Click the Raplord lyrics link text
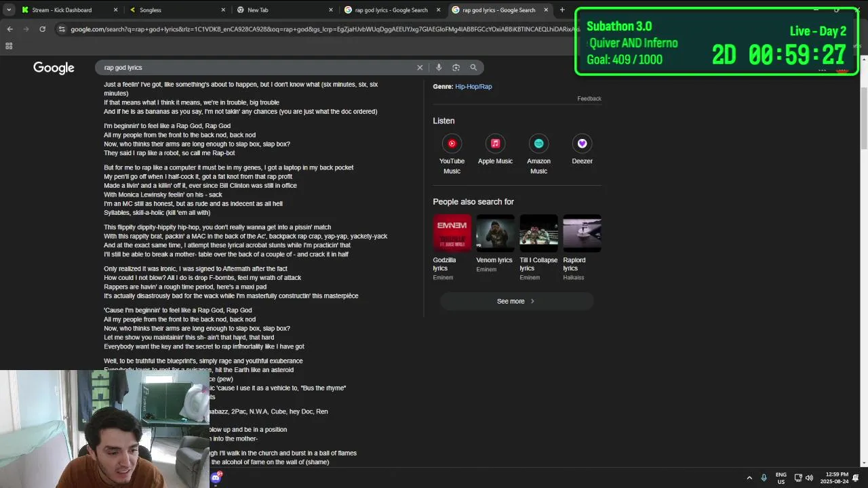This screenshot has width=868, height=488. coord(574,264)
